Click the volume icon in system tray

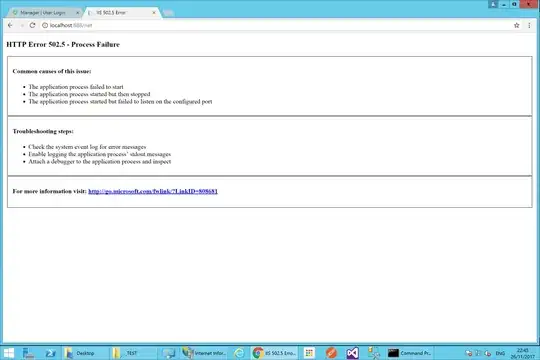coord(487,353)
